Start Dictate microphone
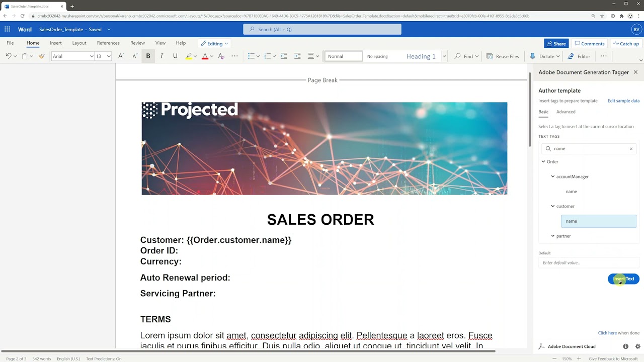 click(542, 56)
